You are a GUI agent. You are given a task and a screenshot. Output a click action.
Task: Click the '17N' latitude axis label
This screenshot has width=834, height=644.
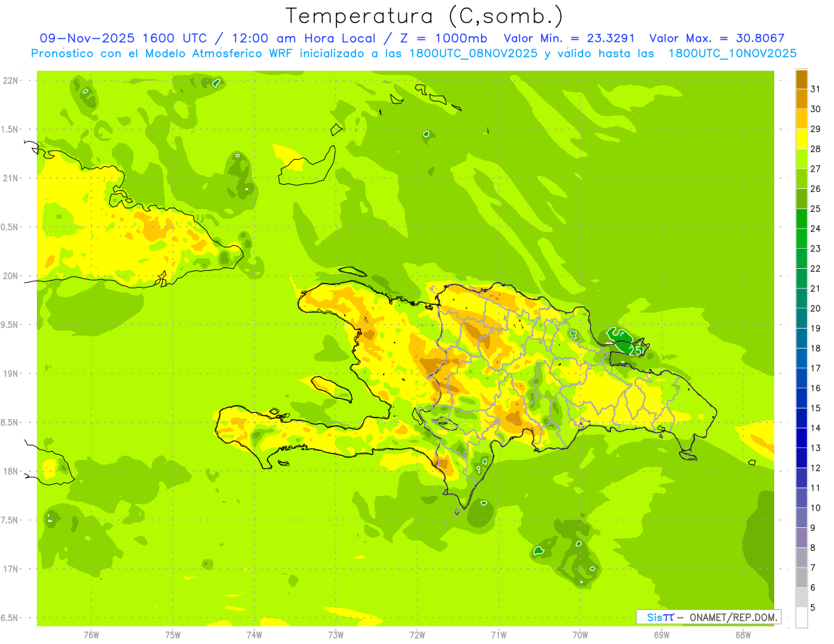(10, 569)
